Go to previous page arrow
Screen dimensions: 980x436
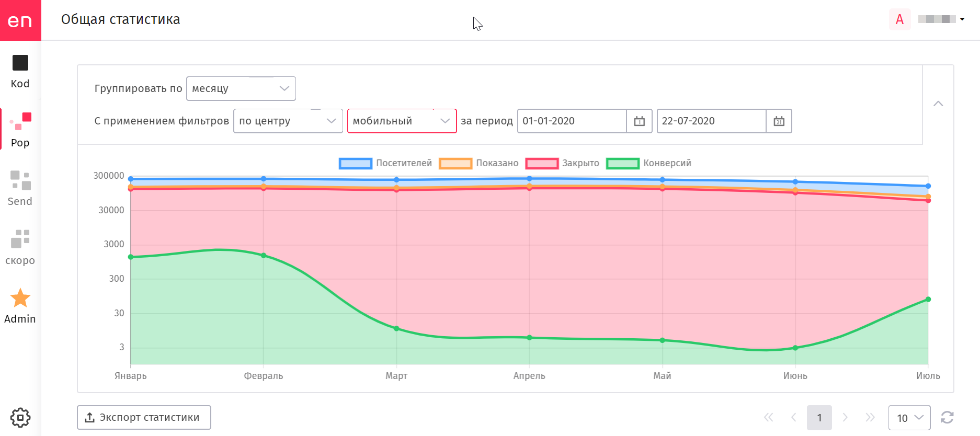[x=794, y=417]
